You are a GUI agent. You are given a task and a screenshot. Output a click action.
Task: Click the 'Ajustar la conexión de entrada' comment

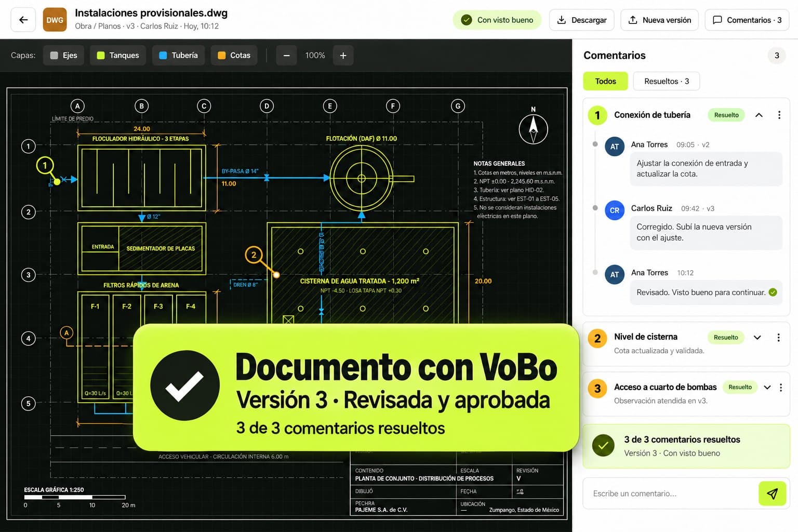706,168
